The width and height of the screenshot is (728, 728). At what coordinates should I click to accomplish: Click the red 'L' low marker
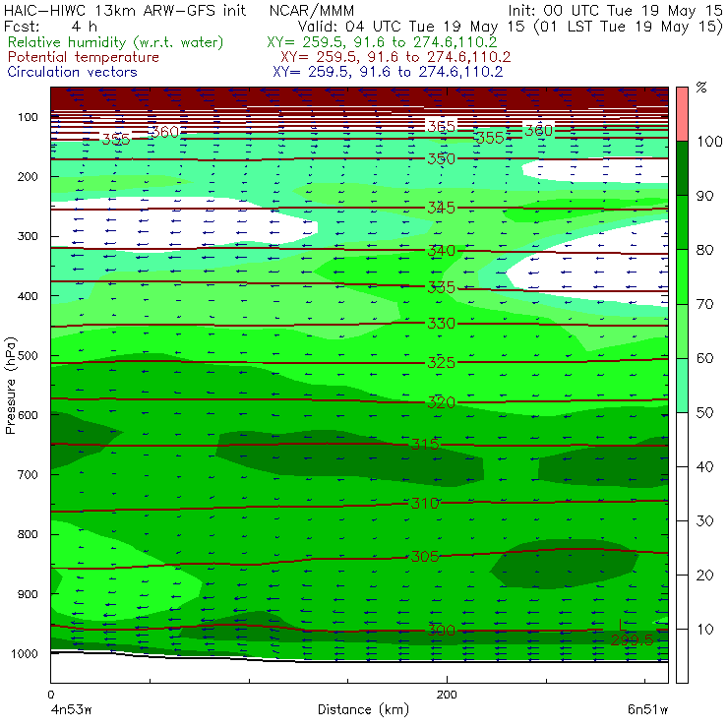click(623, 625)
